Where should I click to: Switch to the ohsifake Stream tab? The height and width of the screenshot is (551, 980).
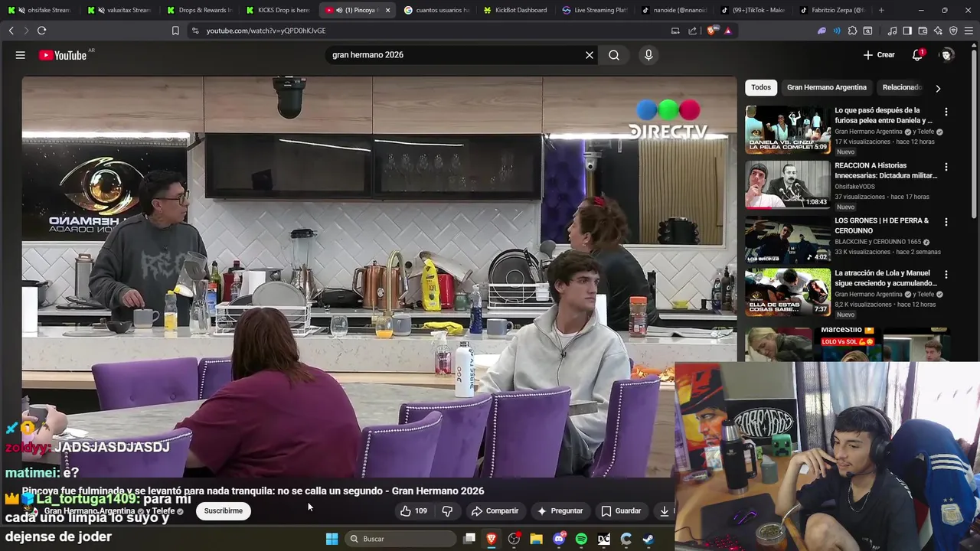pos(40,10)
